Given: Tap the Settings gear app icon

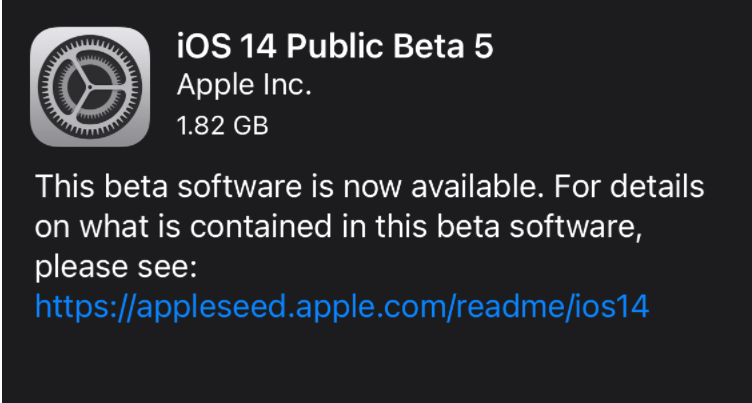Looking at the screenshot, I should (90, 87).
